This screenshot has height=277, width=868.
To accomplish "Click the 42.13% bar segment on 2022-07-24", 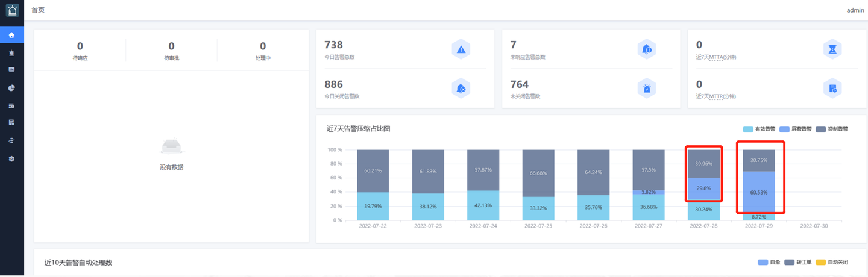I will (483, 206).
